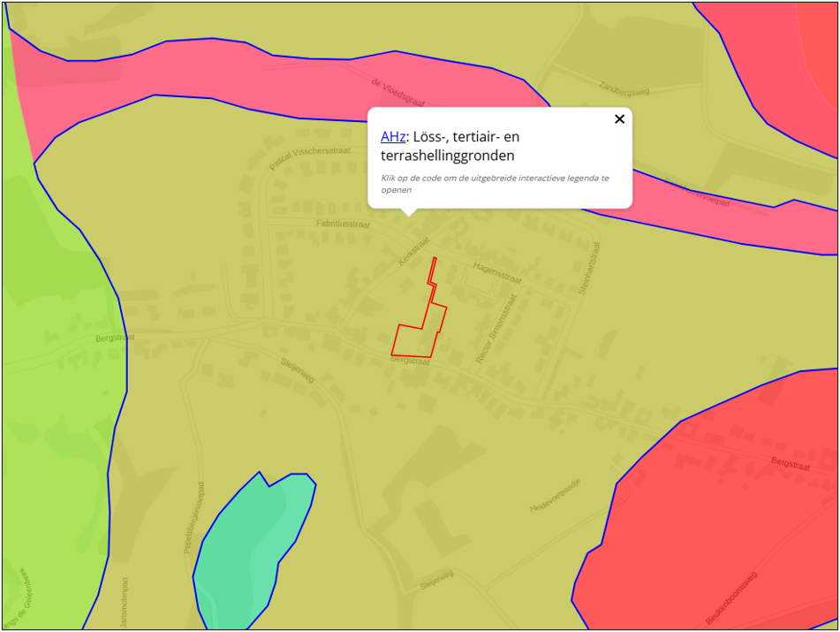Click the 'Rector Simonsstraat' street label
The width and height of the screenshot is (840, 632).
496,329
